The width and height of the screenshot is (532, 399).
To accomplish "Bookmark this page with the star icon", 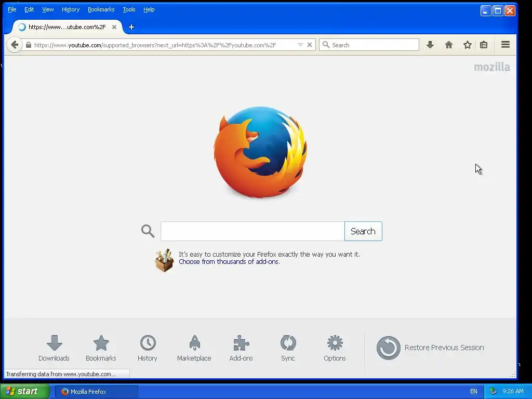I will pos(467,45).
